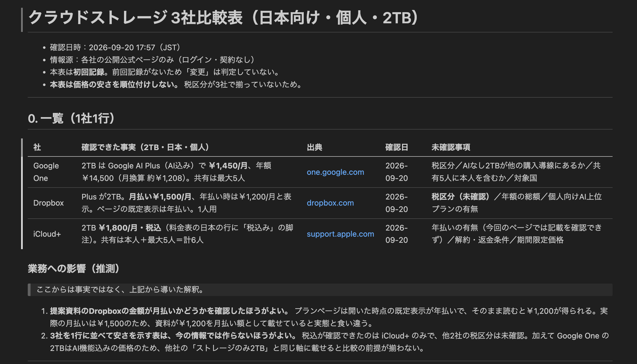637x364 pixels.
Task: Click the title クラウドストレージ 3社比較表
Action: click(x=224, y=18)
